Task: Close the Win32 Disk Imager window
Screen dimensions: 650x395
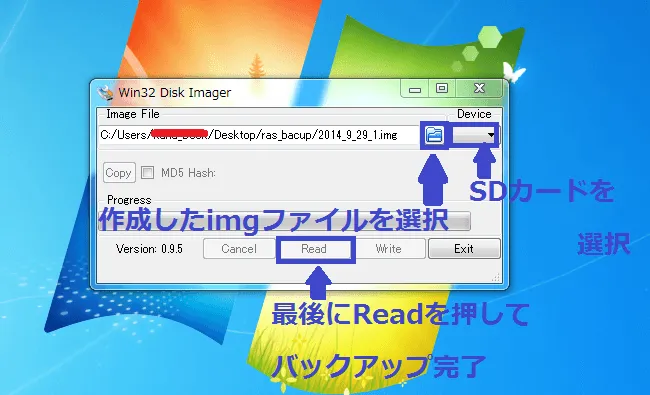Action: tap(480, 88)
